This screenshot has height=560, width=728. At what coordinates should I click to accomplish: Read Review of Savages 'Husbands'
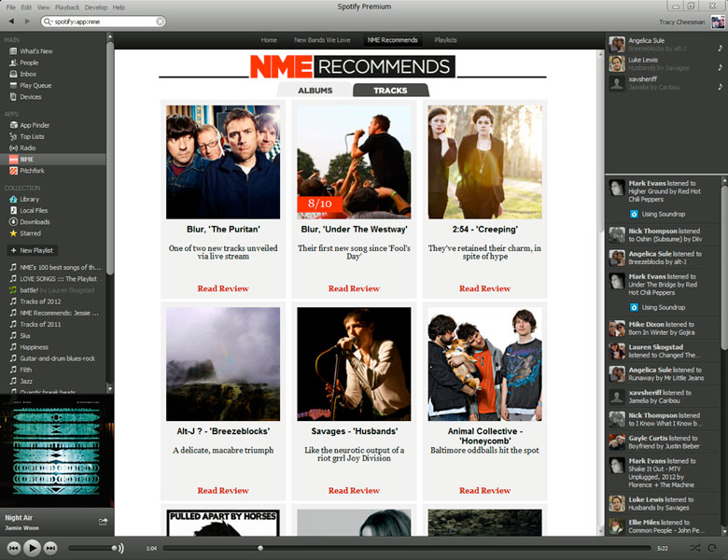click(354, 490)
